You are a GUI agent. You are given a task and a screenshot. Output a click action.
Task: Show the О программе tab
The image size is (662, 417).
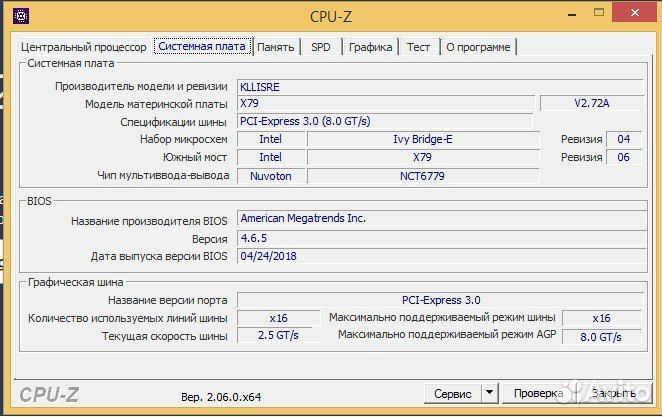click(x=478, y=47)
